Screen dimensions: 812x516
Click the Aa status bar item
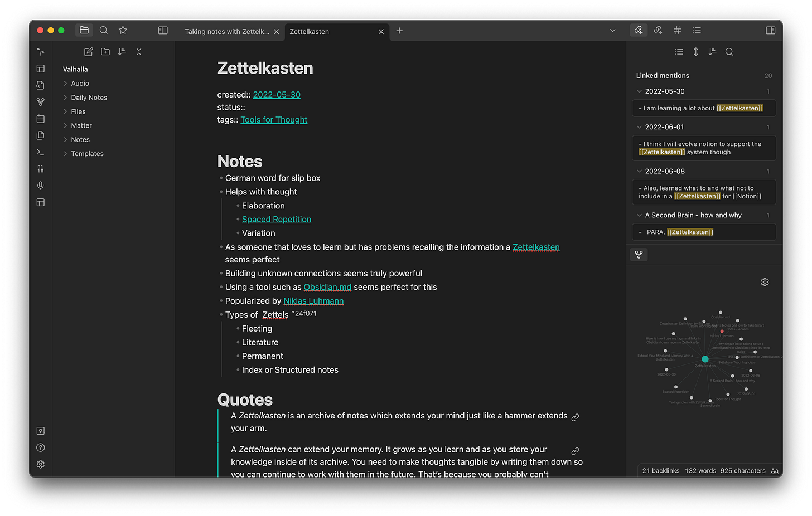775,471
